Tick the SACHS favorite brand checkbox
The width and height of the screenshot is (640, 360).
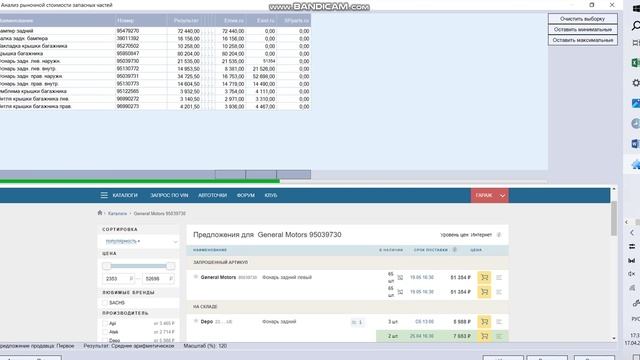pos(105,302)
